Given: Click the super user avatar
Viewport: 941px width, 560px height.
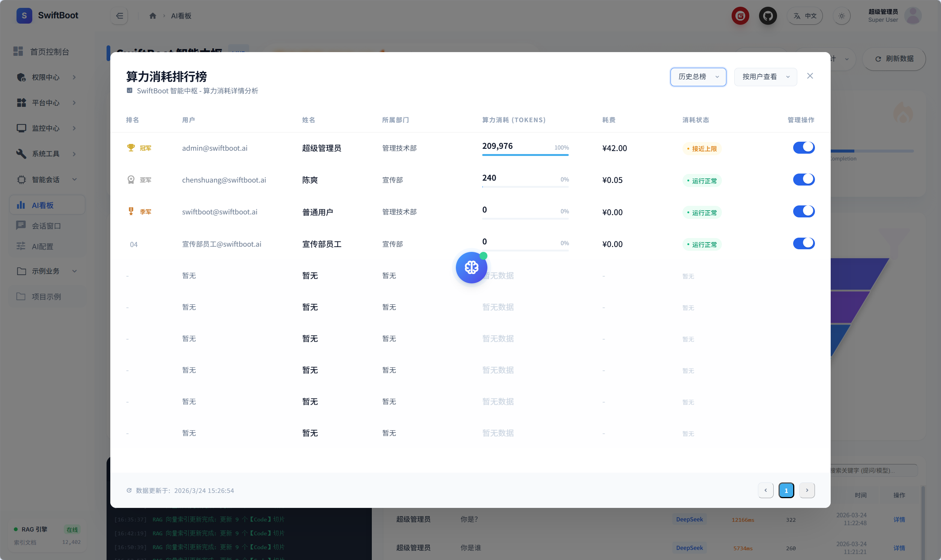Looking at the screenshot, I should pyautogui.click(x=913, y=15).
